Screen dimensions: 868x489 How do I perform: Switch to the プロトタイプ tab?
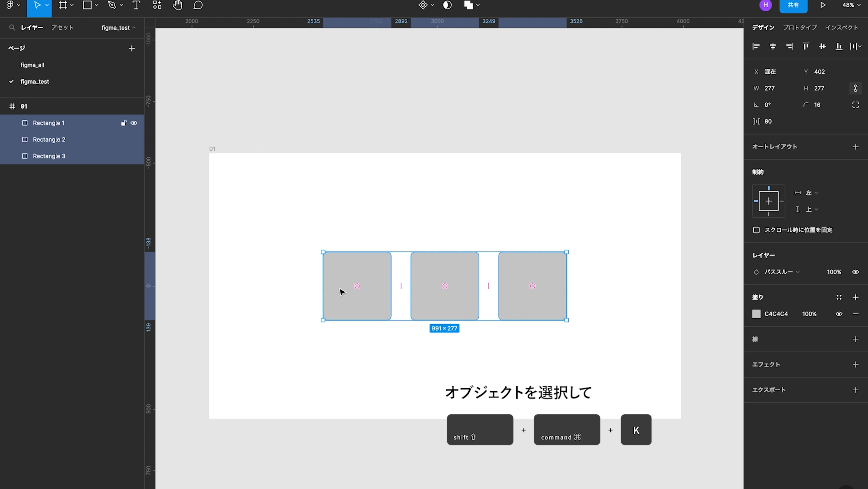800,28
